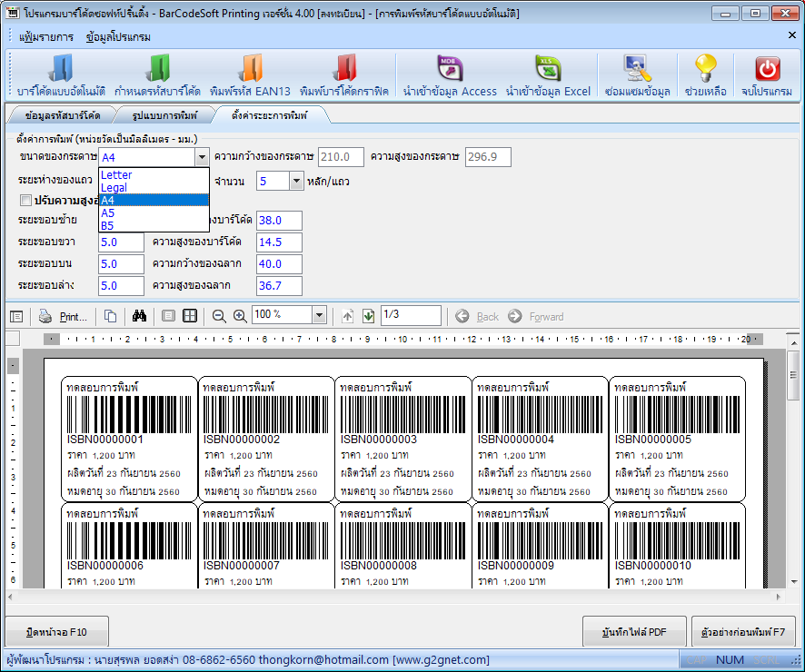
Task: Click the print preview F7 button
Action: click(743, 632)
